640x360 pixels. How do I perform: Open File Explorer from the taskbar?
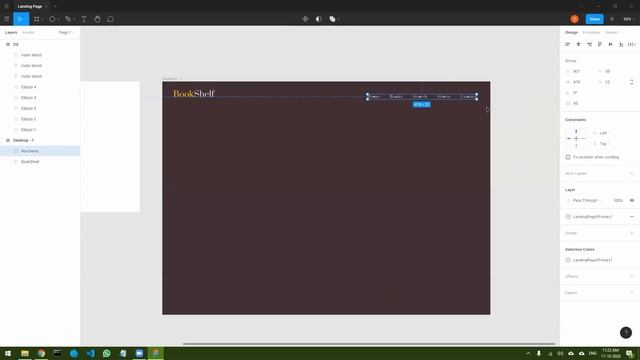[x=25, y=353]
